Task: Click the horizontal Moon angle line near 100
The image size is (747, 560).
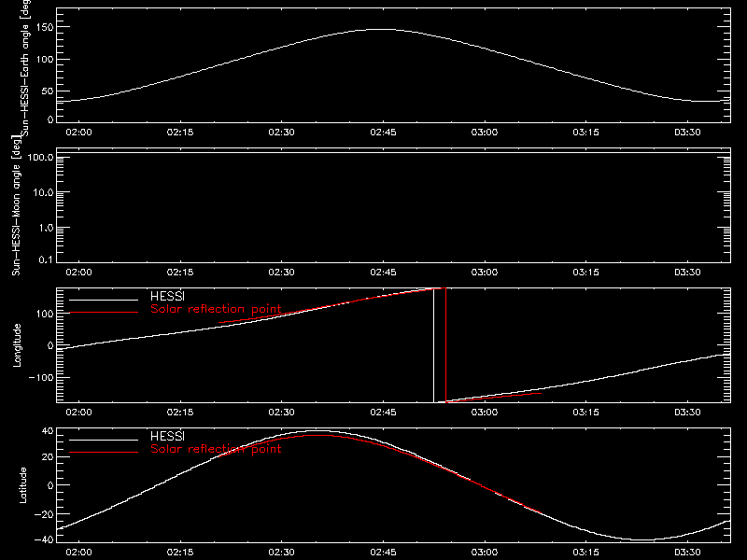Action: 393,152
